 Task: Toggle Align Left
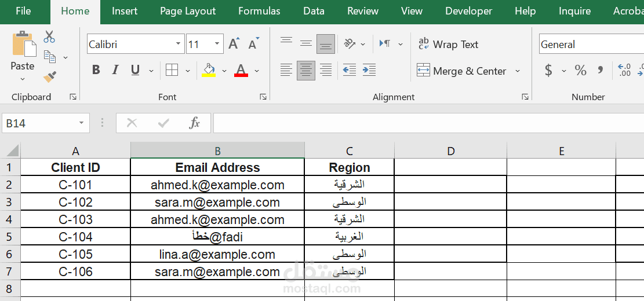click(x=286, y=70)
